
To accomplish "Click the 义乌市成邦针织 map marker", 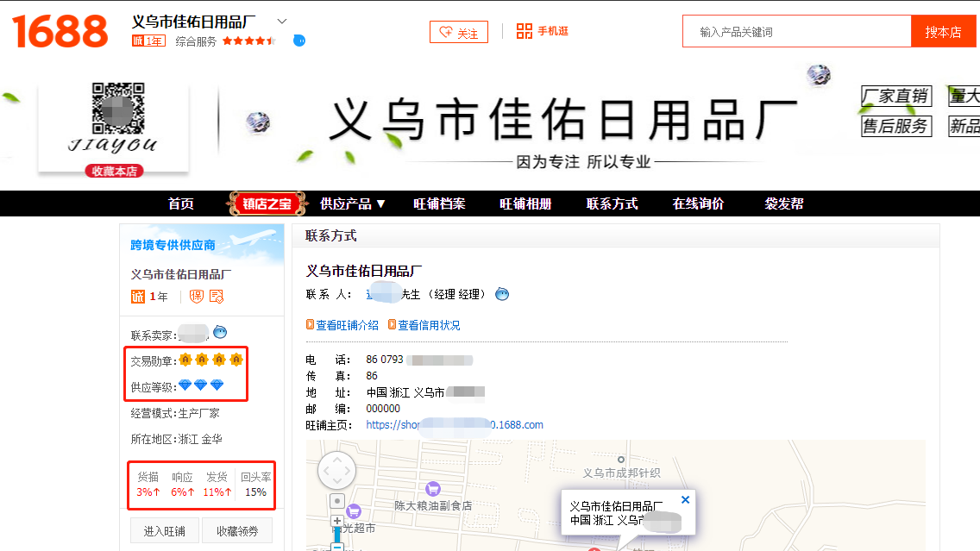I will (x=620, y=460).
